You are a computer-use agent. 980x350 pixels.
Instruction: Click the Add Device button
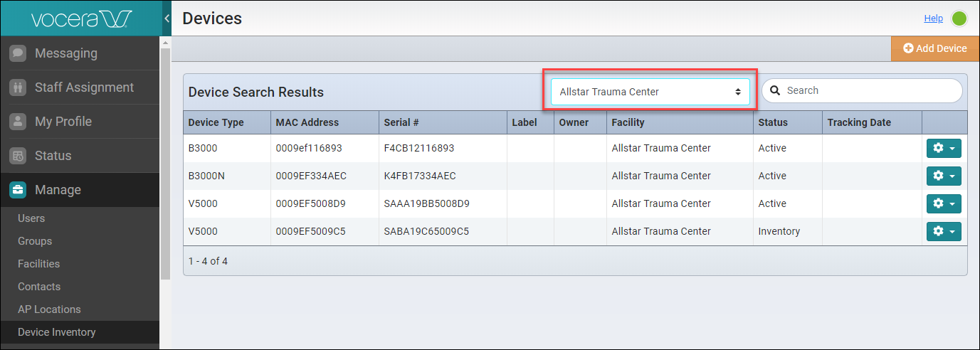935,48
